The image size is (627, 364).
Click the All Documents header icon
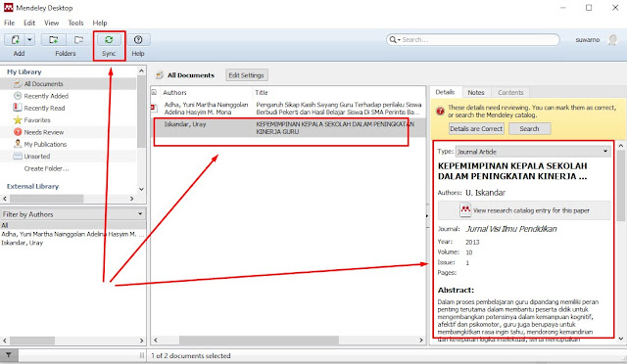[160, 74]
